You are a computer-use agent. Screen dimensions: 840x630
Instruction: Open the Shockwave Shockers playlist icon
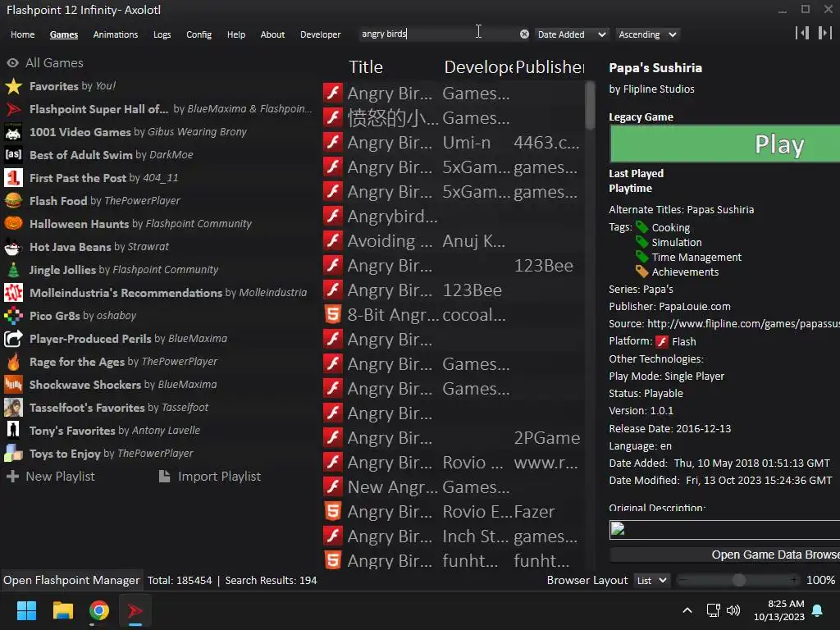13,385
